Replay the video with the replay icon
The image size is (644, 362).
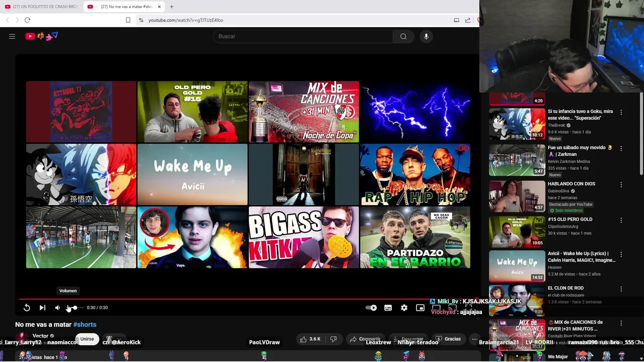coord(27,308)
